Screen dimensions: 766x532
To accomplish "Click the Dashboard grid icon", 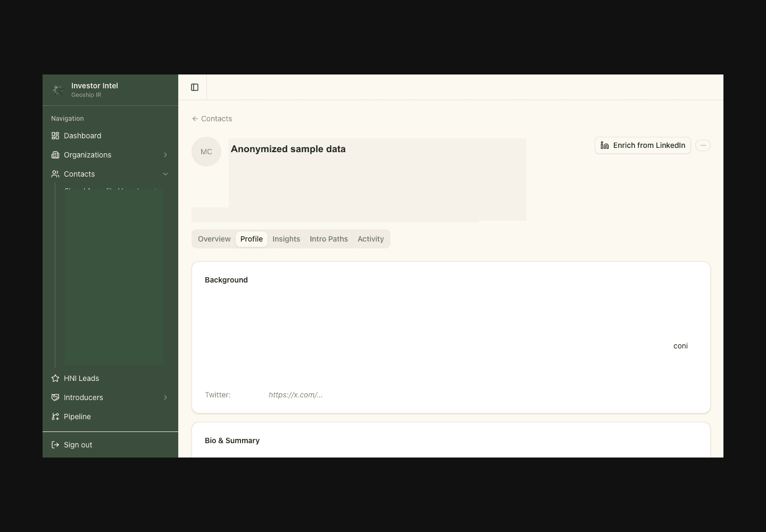I will pos(55,136).
